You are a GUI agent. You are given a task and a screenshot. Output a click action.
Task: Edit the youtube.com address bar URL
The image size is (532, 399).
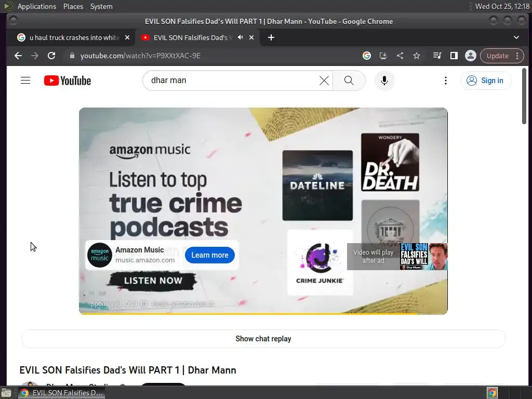pyautogui.click(x=140, y=56)
